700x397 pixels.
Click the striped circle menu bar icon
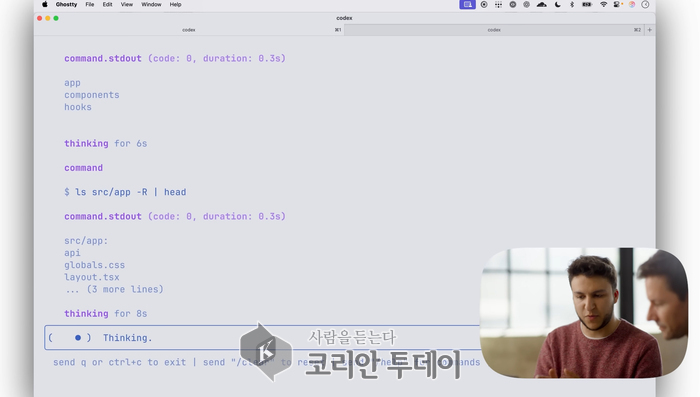click(527, 4)
